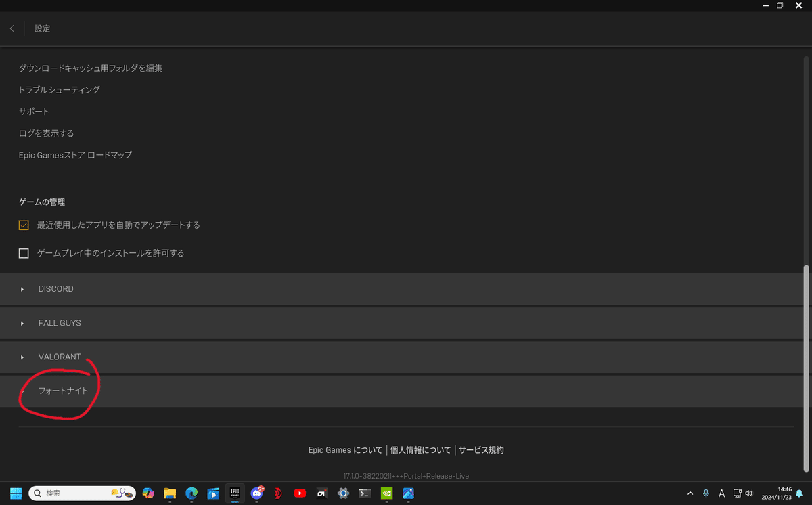Open the トラブルシューティング option
This screenshot has height=505, width=812.
[60, 90]
